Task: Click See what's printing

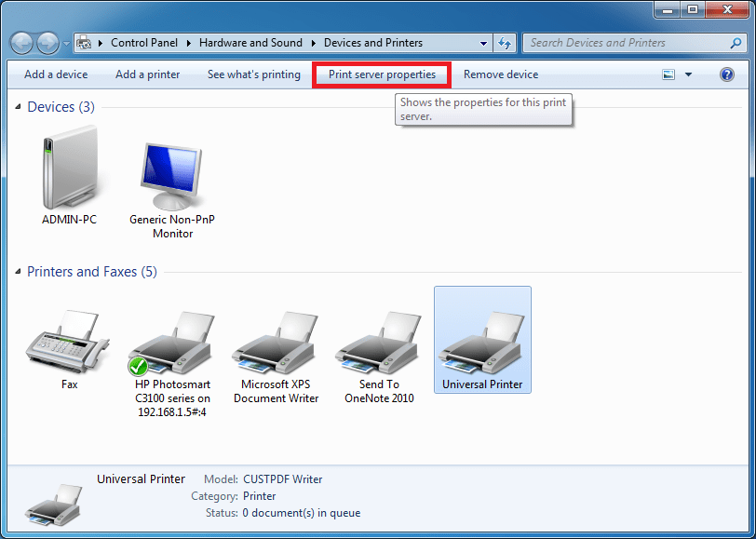Action: point(253,74)
